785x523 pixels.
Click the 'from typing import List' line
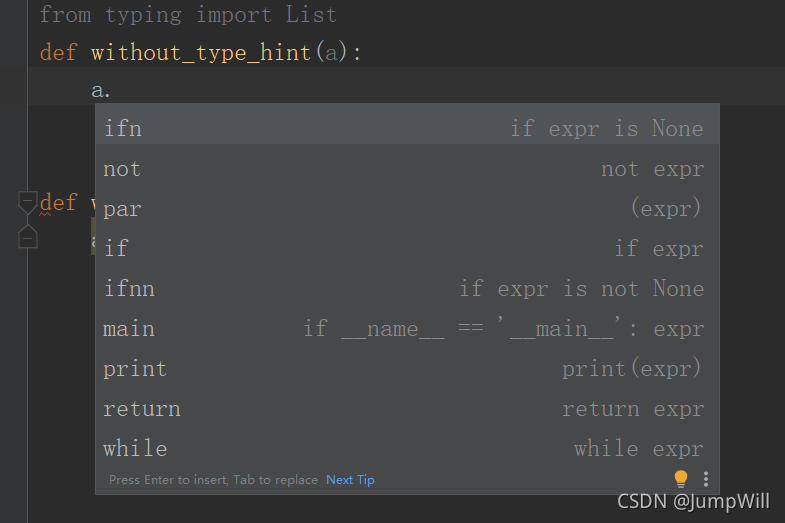(188, 15)
